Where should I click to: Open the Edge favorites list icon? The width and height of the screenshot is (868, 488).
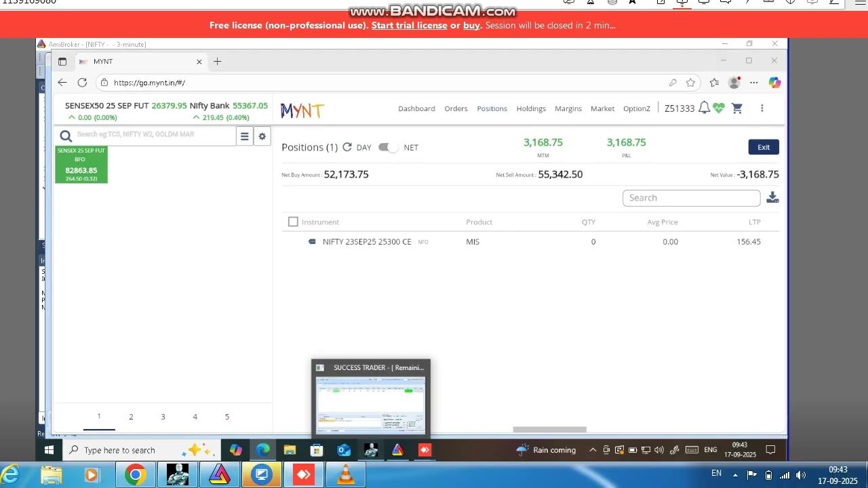[x=714, y=83]
